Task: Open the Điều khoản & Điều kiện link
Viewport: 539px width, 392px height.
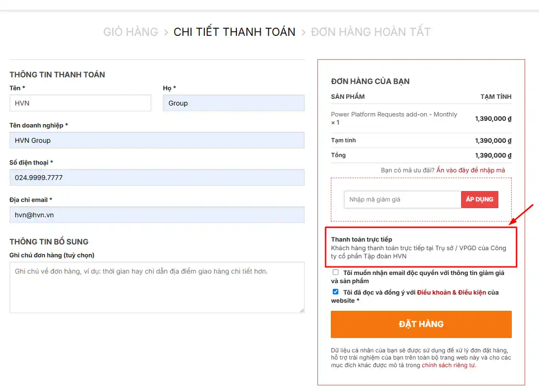Action: pyautogui.click(x=451, y=292)
